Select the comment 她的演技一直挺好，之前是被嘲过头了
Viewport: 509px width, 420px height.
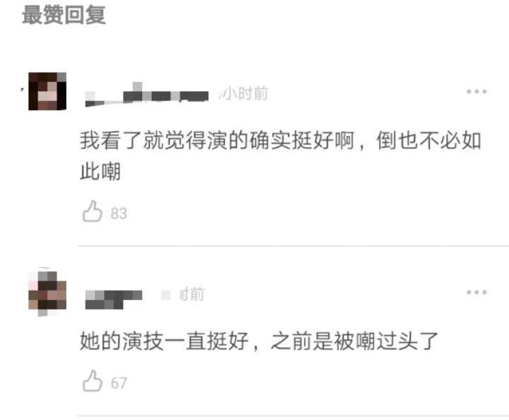[x=259, y=341]
